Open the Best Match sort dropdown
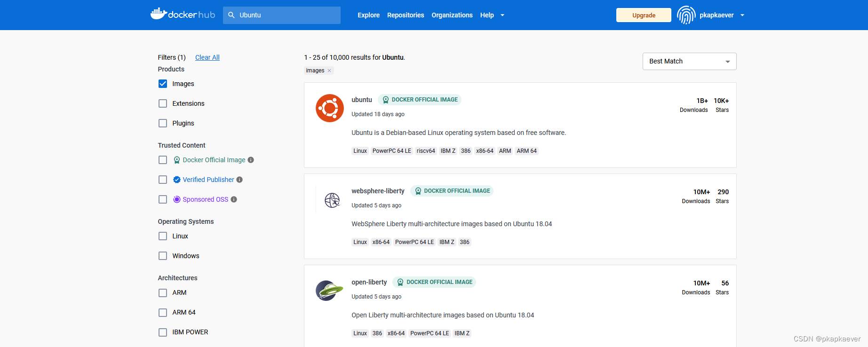 click(689, 61)
